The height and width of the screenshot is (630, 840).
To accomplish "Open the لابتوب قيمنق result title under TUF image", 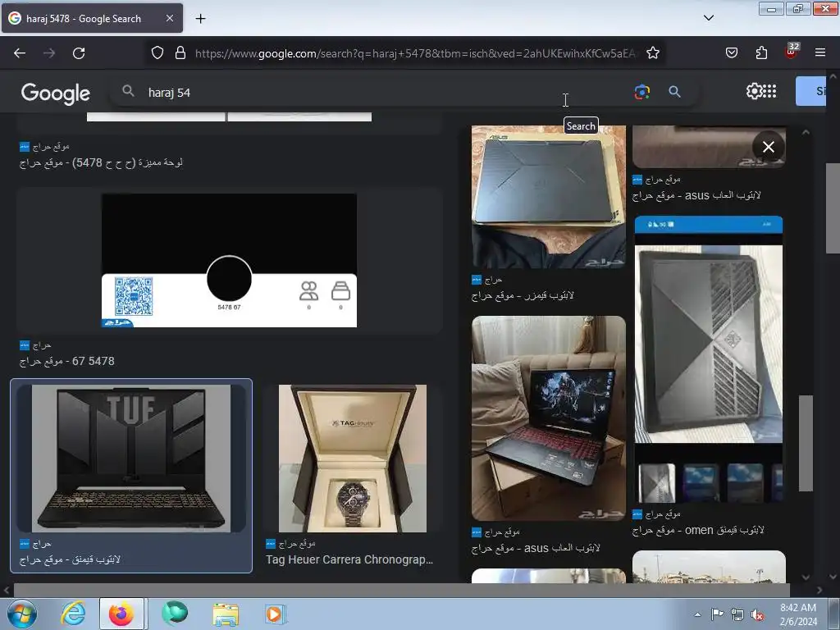I will tap(71, 559).
